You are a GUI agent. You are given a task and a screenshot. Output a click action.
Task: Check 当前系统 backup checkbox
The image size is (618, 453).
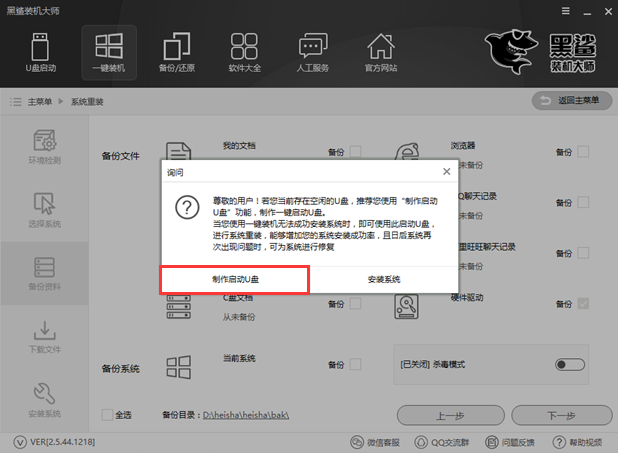(356, 365)
